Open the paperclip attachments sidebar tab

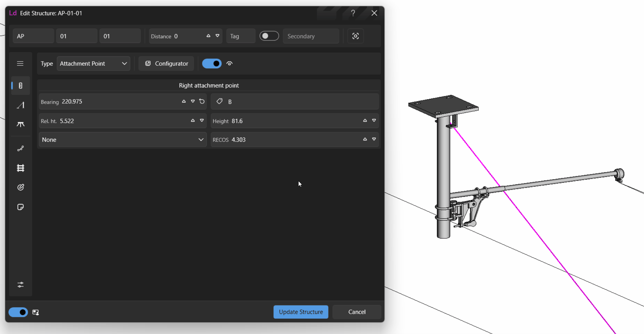point(20,187)
